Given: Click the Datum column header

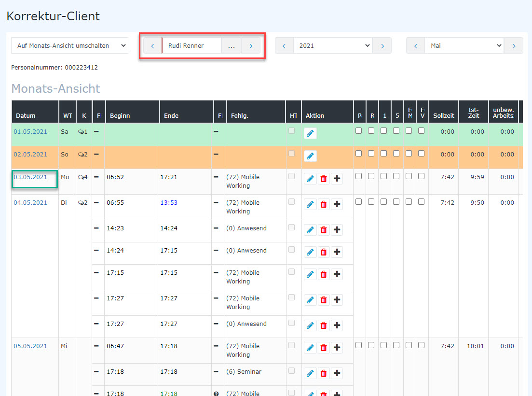Looking at the screenshot, I should (35, 112).
